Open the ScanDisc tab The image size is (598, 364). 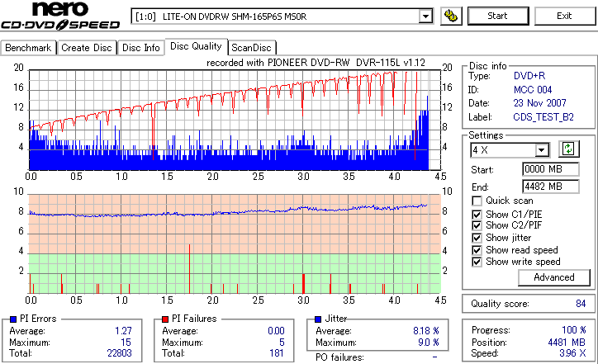[251, 48]
